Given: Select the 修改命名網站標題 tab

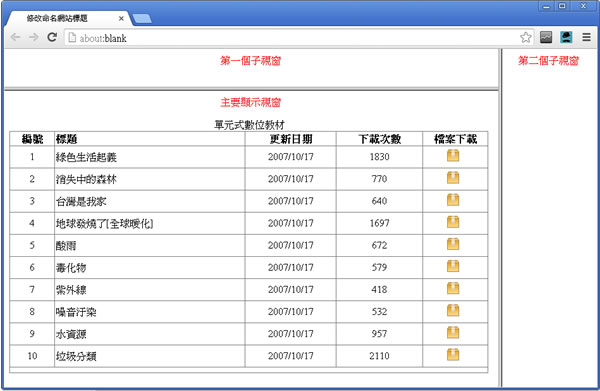Looking at the screenshot, I should pyautogui.click(x=69, y=18).
